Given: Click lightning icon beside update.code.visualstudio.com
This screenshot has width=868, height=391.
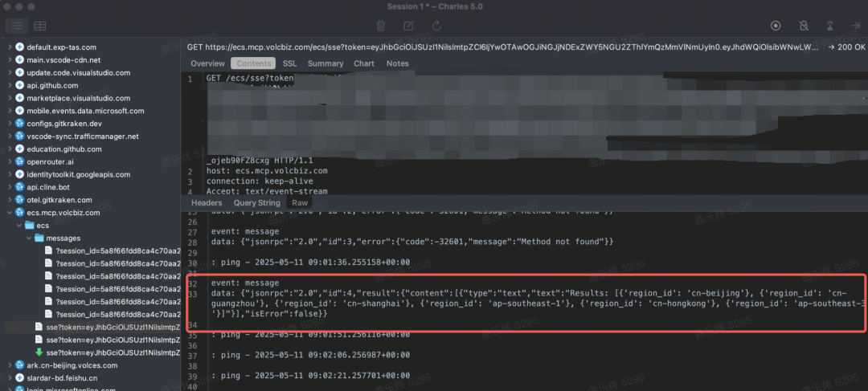Looking at the screenshot, I should 20,73.
